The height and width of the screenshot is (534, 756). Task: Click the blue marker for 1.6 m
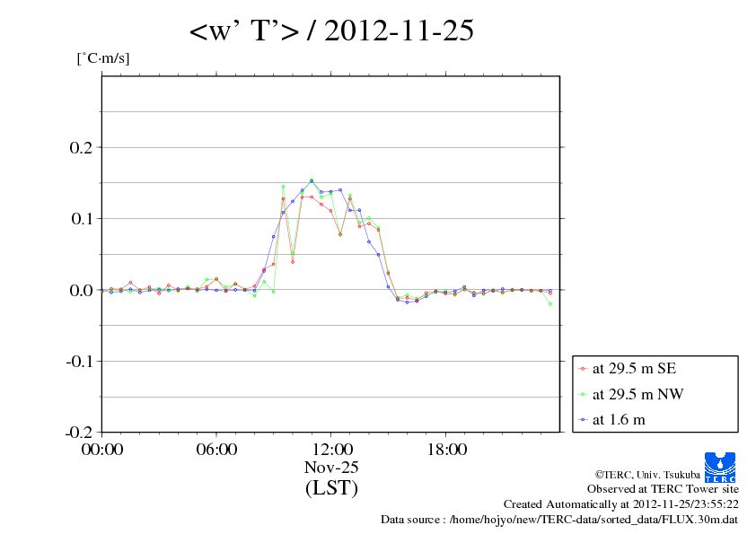(x=584, y=419)
